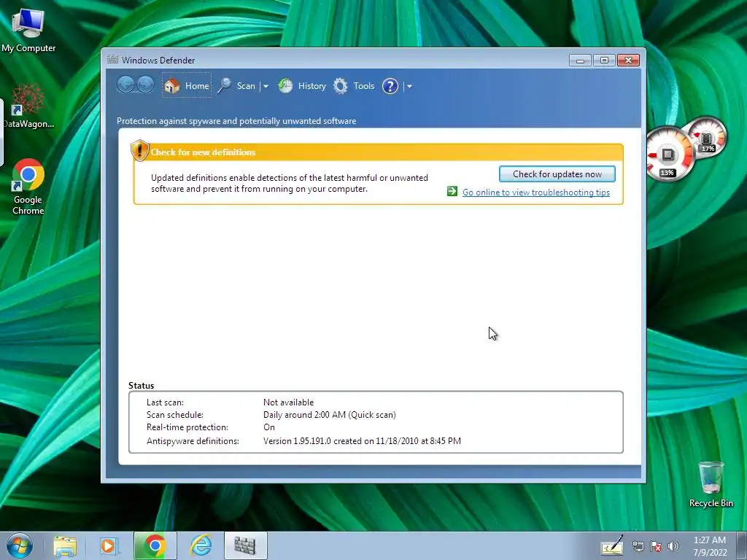Open the taskbar clock showing 1:27 AM
The width and height of the screenshot is (747, 560).
pyautogui.click(x=710, y=546)
